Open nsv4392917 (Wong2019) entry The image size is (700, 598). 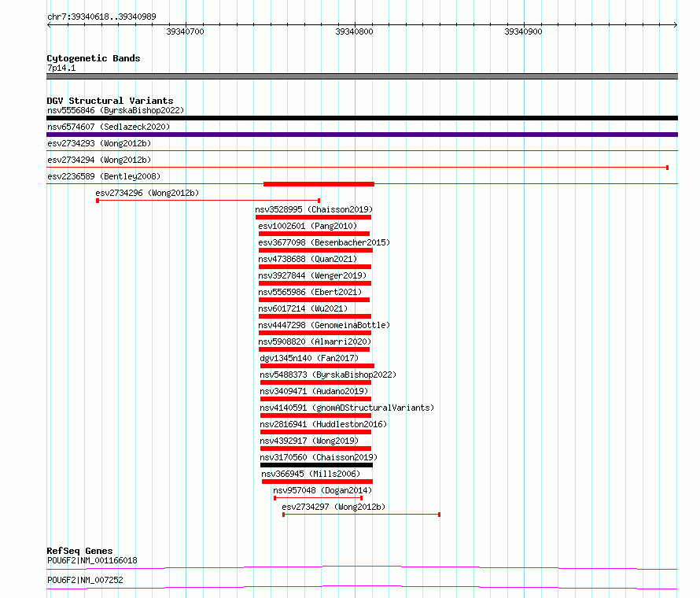[x=309, y=441]
